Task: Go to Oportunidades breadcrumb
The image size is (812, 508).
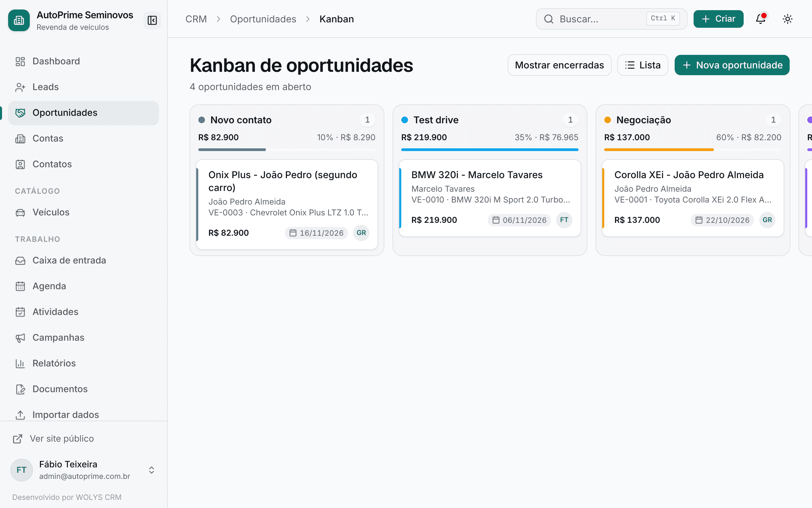Action: (263, 19)
